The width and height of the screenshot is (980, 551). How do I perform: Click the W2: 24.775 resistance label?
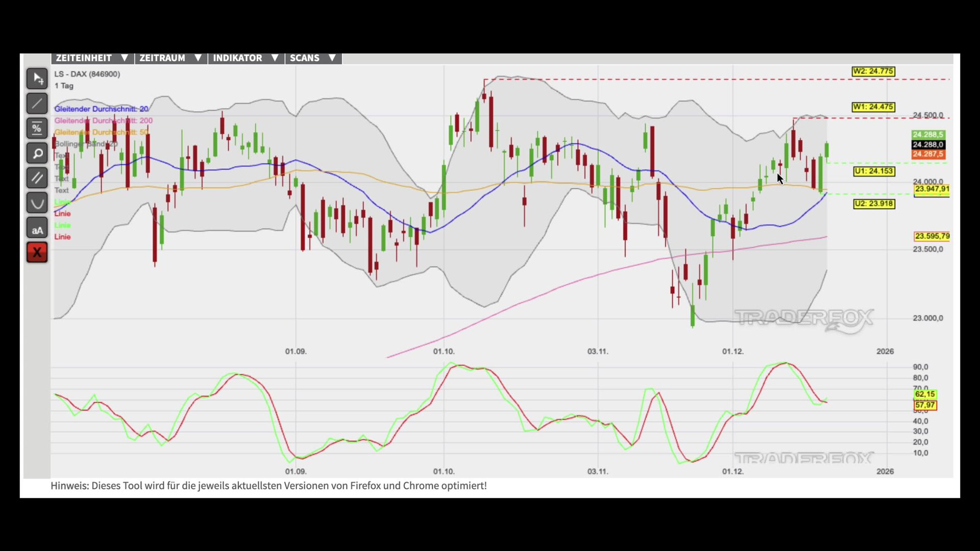pos(873,71)
